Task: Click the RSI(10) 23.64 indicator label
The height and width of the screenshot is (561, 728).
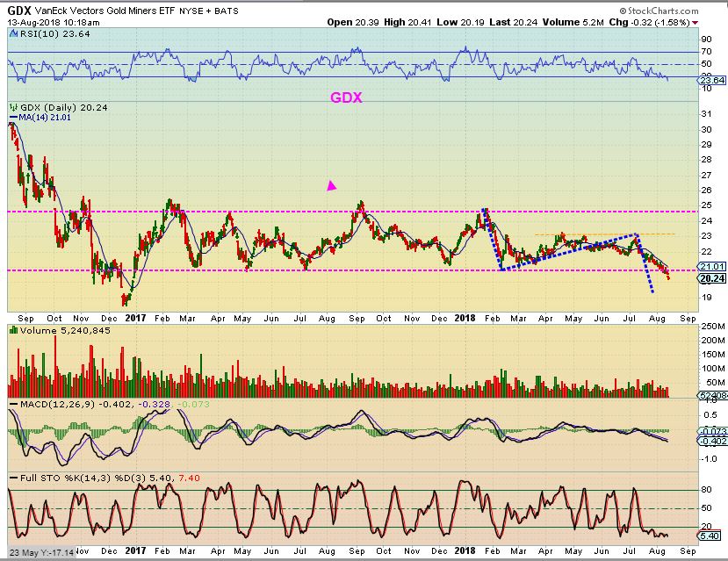Action: [54, 33]
